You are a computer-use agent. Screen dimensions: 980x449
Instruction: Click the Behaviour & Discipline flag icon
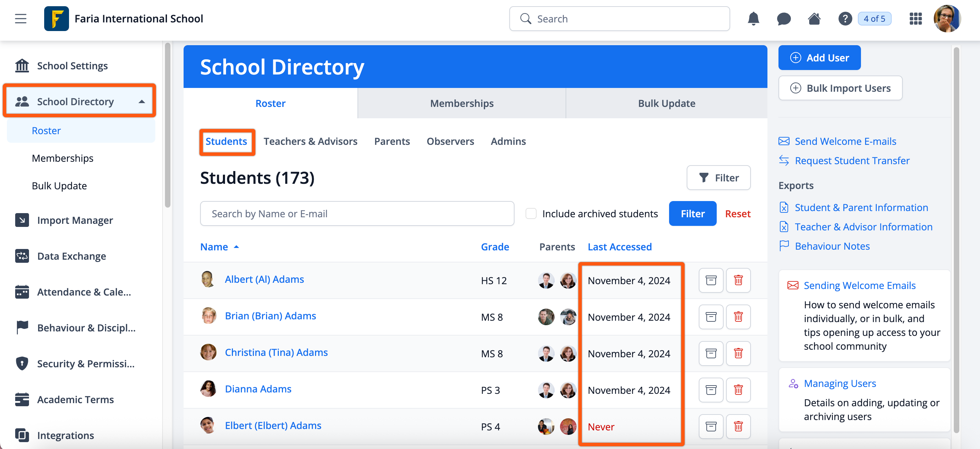point(22,328)
